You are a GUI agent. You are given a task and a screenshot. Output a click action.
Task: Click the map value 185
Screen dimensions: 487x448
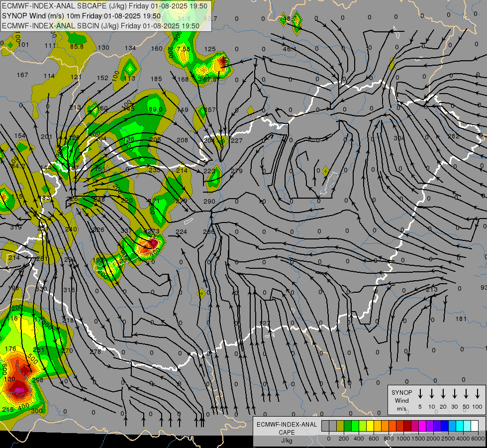pos(156,79)
